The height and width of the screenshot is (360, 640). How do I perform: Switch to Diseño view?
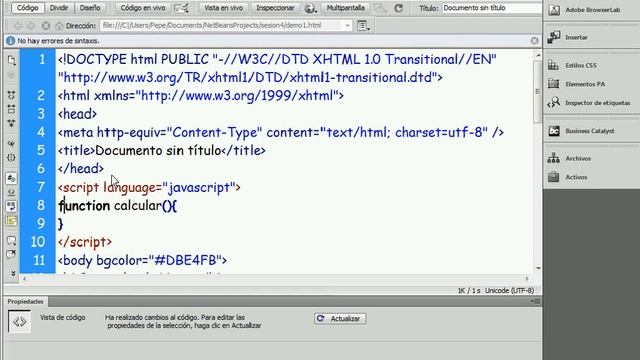pyautogui.click(x=90, y=8)
